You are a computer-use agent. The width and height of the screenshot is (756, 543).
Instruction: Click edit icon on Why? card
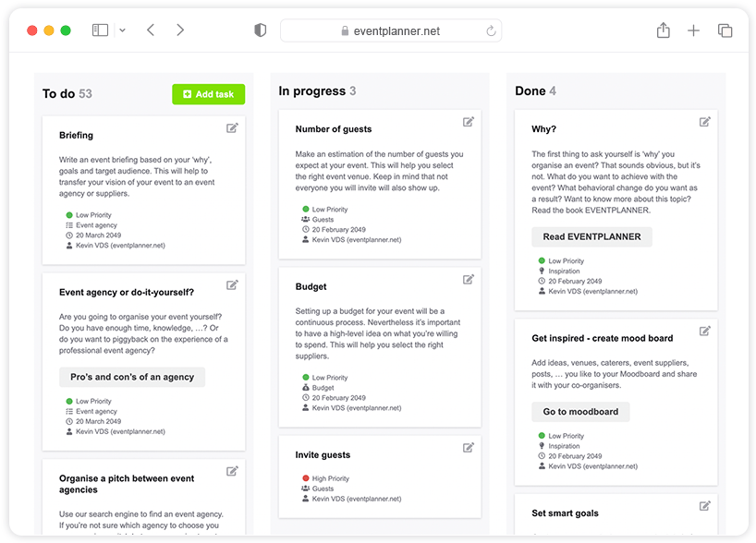click(x=705, y=122)
